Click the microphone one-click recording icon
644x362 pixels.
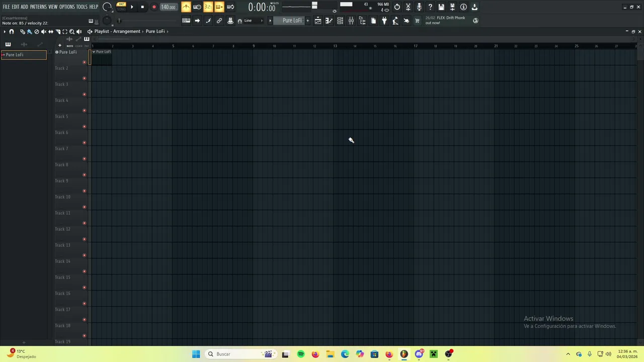click(x=419, y=7)
